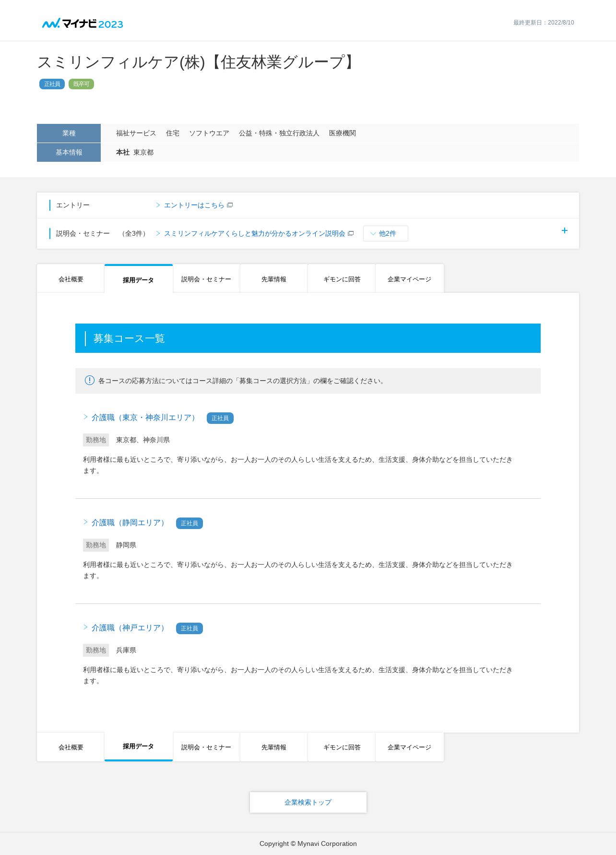Switch to top 会社概要 tab
616x855 pixels.
tap(71, 278)
